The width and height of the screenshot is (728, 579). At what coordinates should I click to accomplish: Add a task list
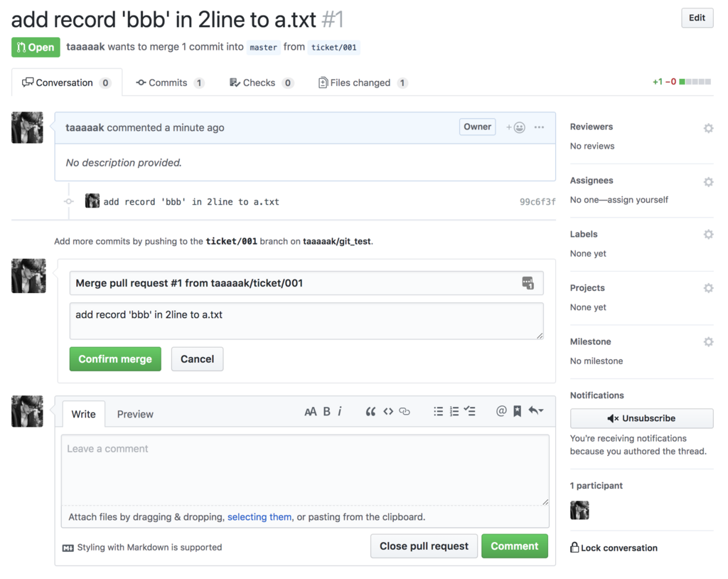coord(470,411)
